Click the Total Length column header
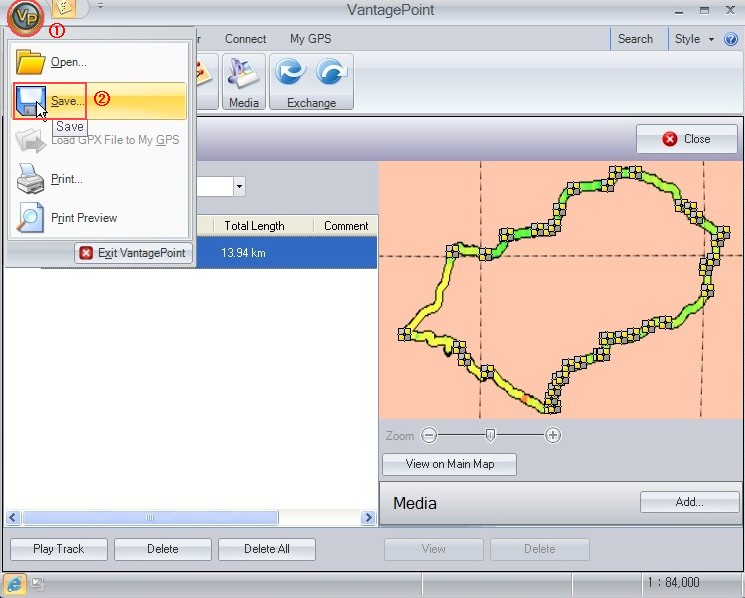The height and width of the screenshot is (598, 745). (x=254, y=226)
